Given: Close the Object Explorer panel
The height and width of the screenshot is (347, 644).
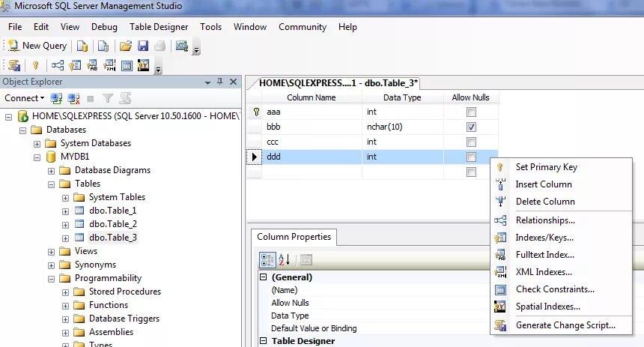Looking at the screenshot, I should tap(233, 82).
